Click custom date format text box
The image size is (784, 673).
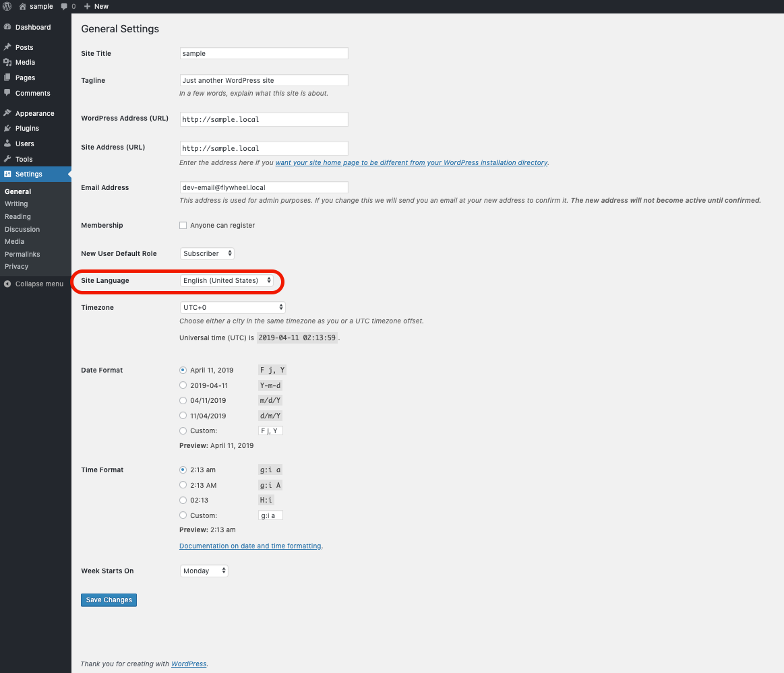(270, 430)
